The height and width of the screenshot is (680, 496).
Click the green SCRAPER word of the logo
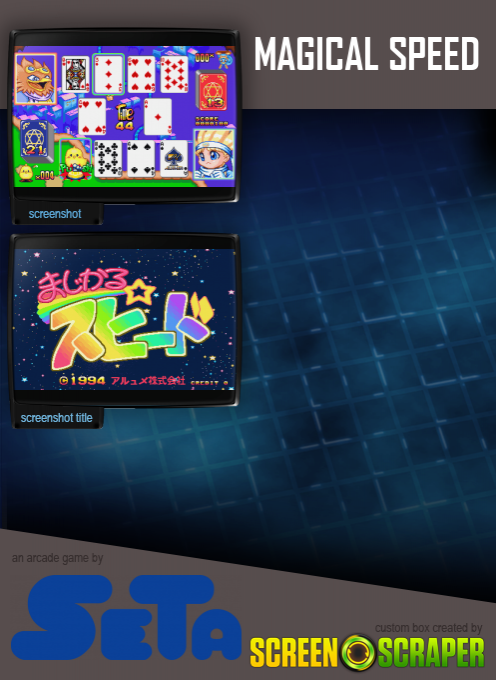pos(431,652)
